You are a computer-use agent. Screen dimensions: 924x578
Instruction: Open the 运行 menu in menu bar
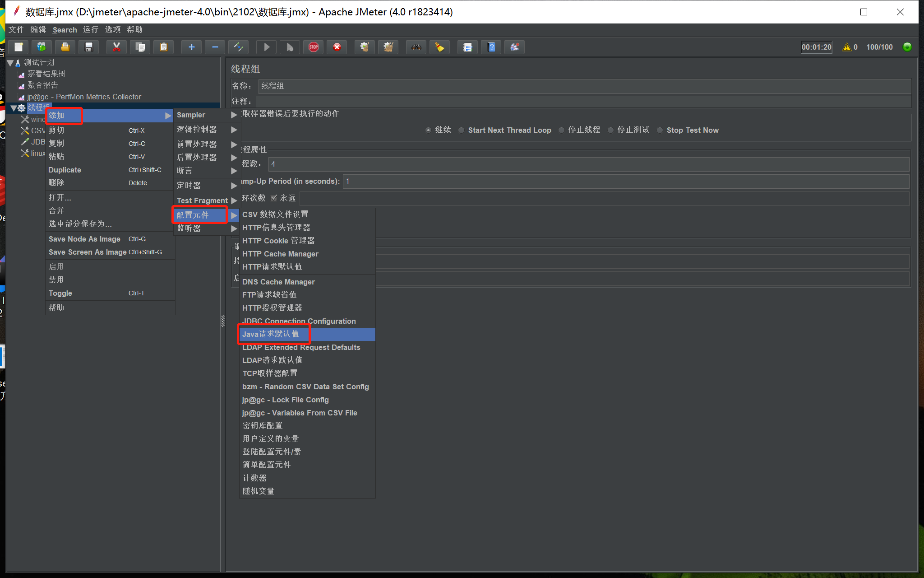[91, 29]
